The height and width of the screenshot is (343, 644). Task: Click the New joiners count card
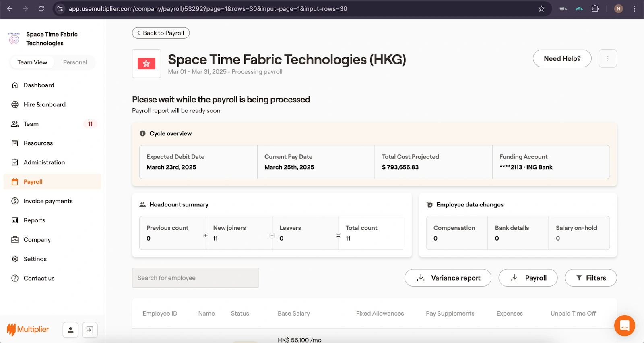[239, 233]
